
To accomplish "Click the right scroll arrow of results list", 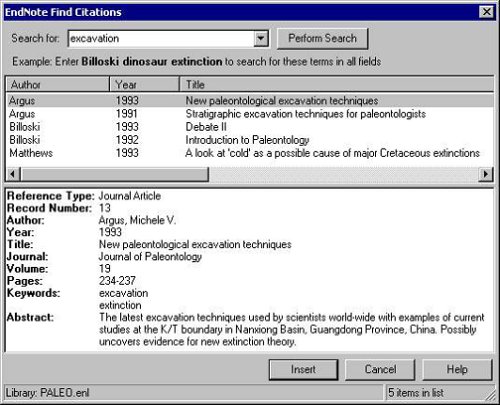I will click(486, 174).
